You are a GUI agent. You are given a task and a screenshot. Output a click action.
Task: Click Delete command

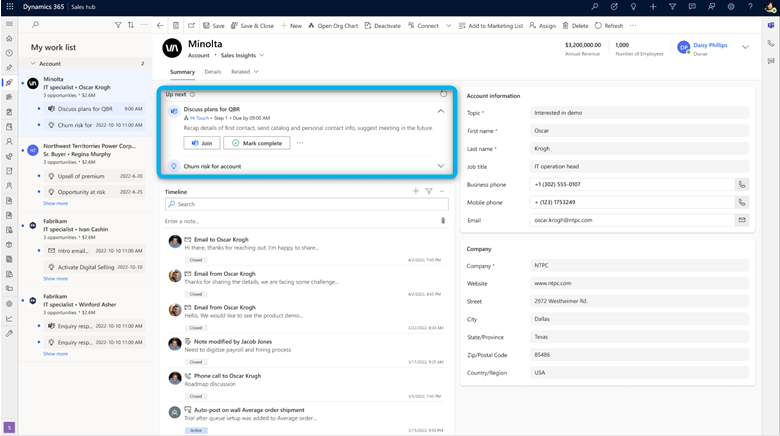pos(575,26)
